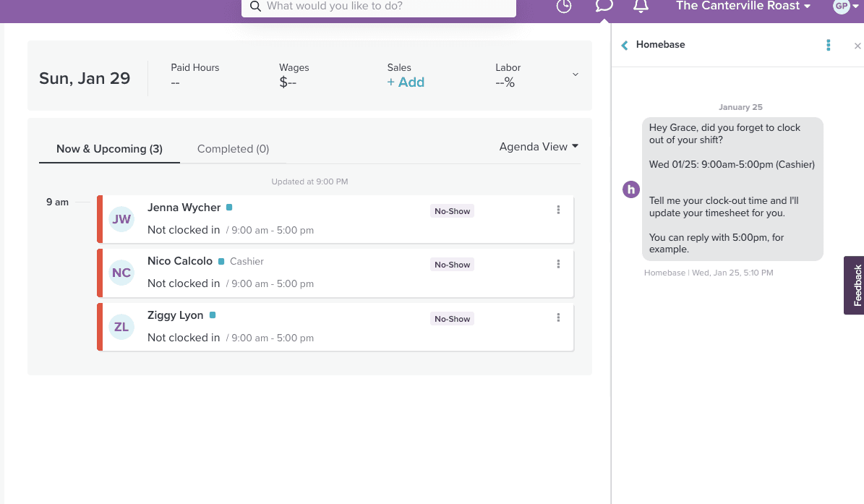This screenshot has height=504, width=864.
Task: Switch to Now & Upcoming (3) tab
Action: click(109, 149)
